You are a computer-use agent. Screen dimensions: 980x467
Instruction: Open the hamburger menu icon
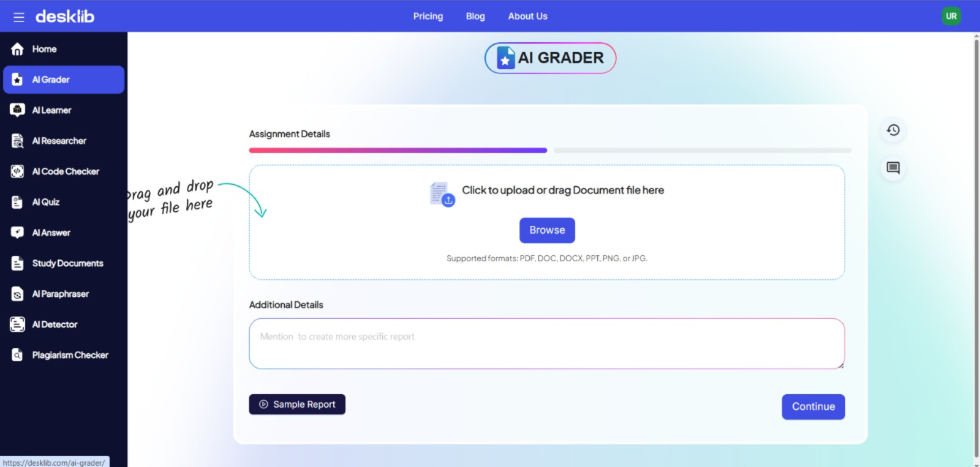click(x=19, y=17)
